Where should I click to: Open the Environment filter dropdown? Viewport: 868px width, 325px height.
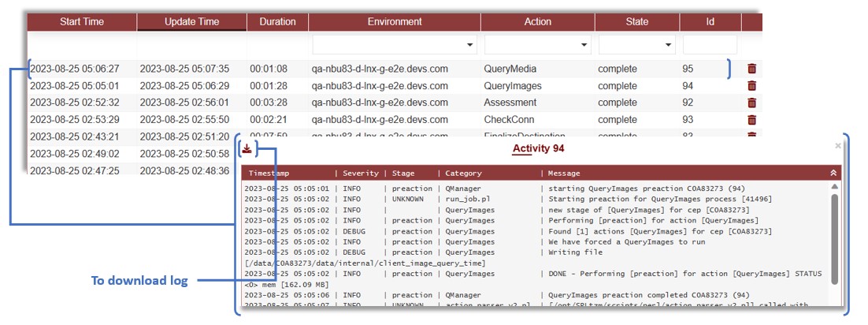(395, 44)
